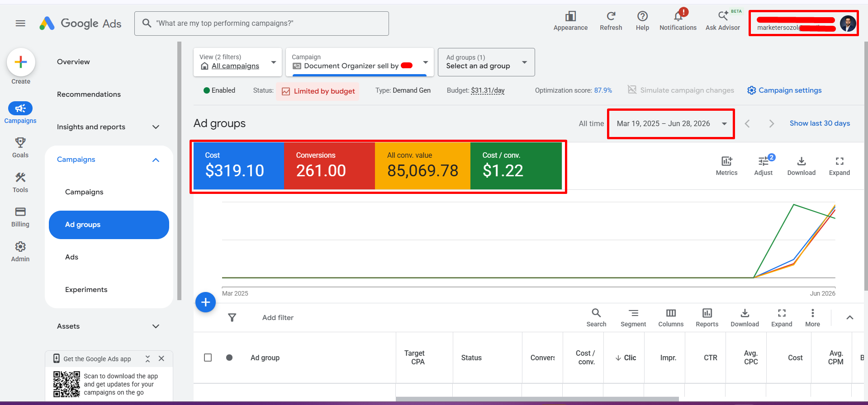Open table Reports
Image resolution: width=868 pixels, height=405 pixels.
707,318
